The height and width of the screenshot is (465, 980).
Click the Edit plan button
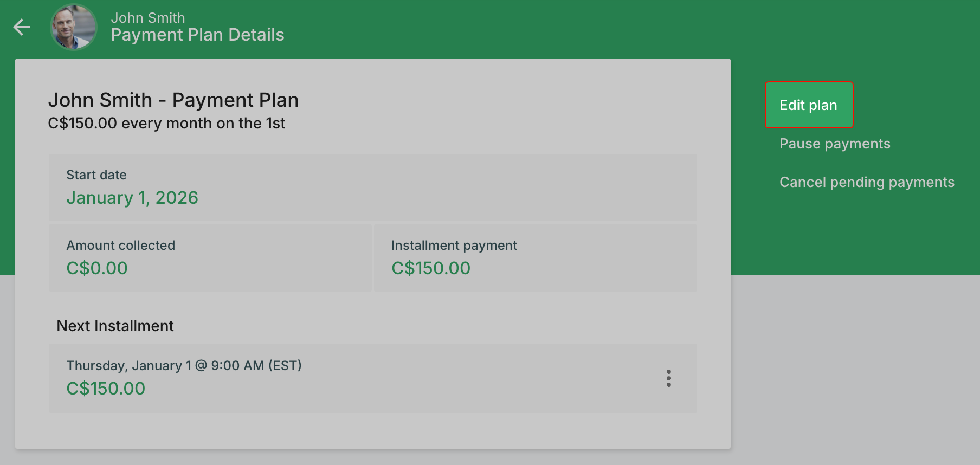(x=808, y=105)
